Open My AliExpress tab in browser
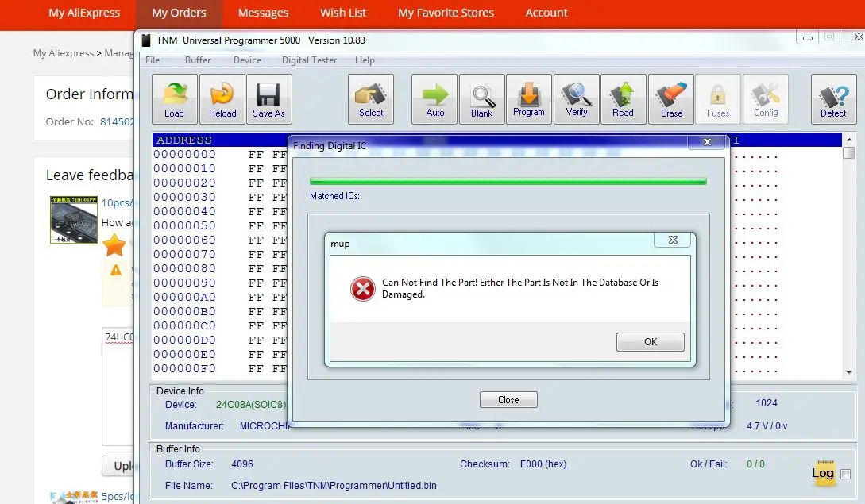 84,13
